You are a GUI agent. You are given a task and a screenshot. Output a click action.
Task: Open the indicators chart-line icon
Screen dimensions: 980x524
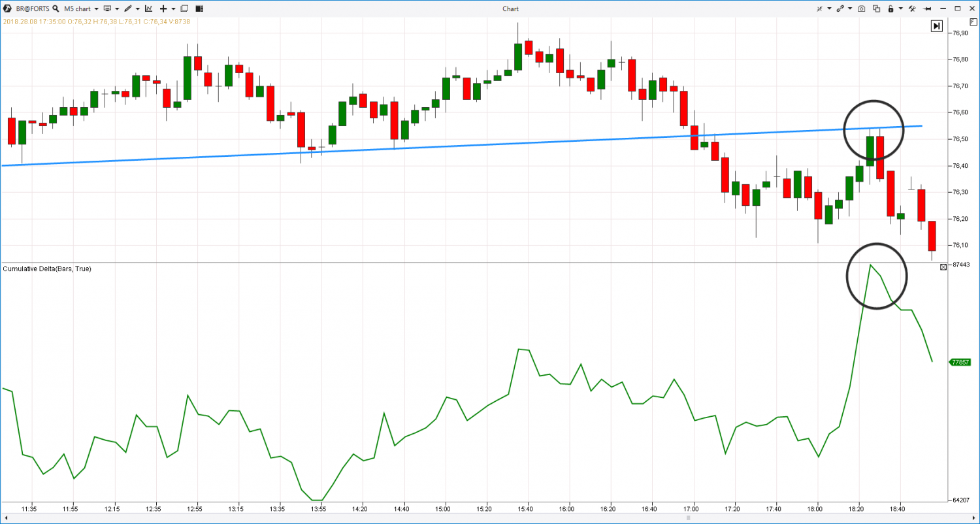[148, 8]
